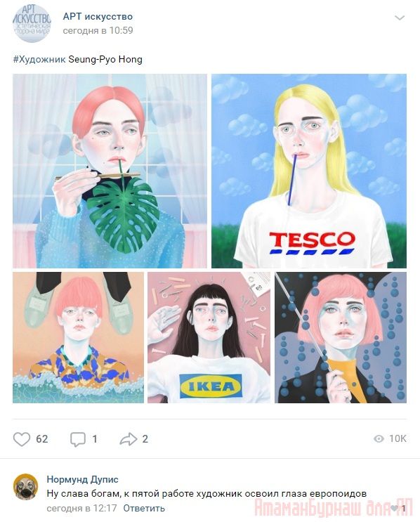
Task: Open comments via the speech bubble icon
Action: (78, 439)
